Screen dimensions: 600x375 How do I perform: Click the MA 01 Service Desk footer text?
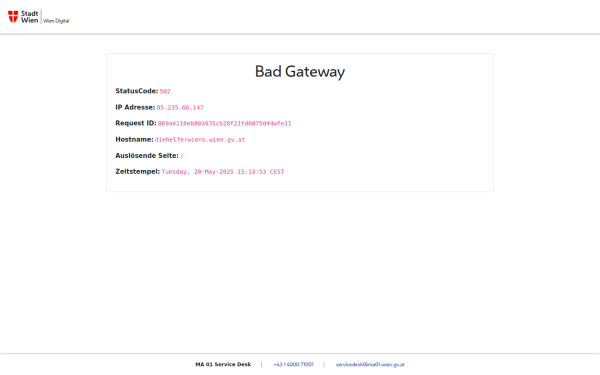pos(223,365)
